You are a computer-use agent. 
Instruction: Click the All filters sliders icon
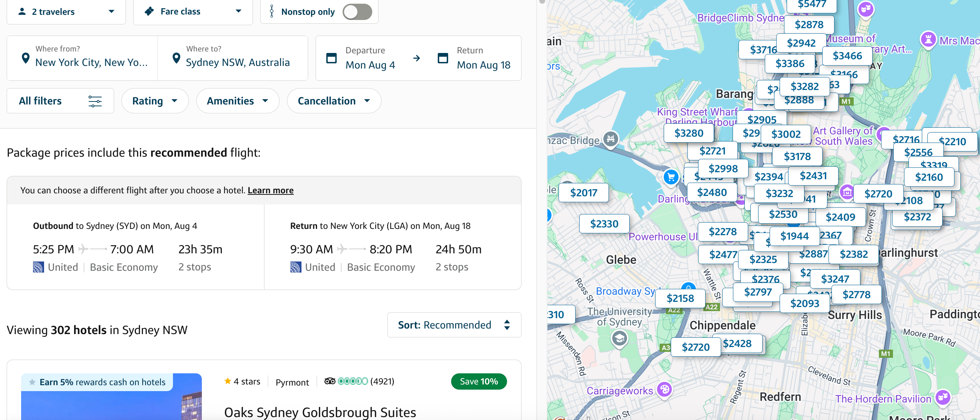[x=95, y=101]
